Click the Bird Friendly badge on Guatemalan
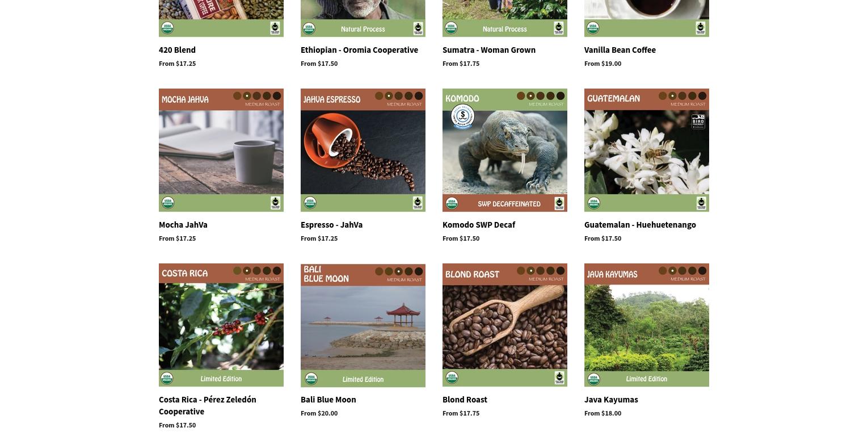The height and width of the screenshot is (432, 868). (698, 121)
